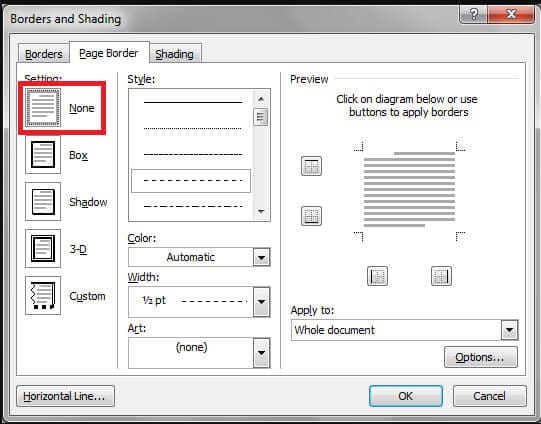Image resolution: width=541 pixels, height=424 pixels.
Task: Click the Box setting label
Action: point(78,155)
